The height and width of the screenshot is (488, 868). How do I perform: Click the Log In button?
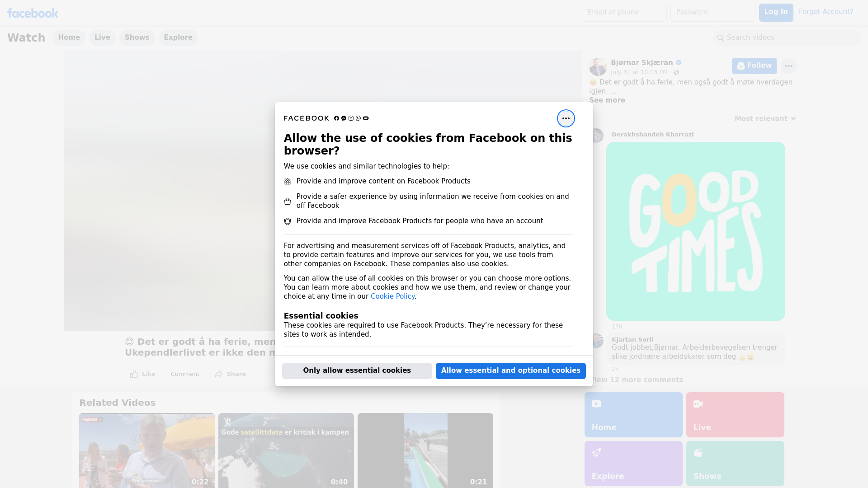coord(776,13)
